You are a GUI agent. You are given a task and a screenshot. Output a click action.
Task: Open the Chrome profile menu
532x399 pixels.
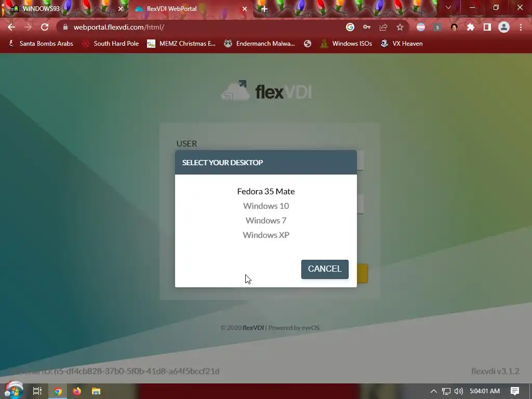tap(504, 27)
